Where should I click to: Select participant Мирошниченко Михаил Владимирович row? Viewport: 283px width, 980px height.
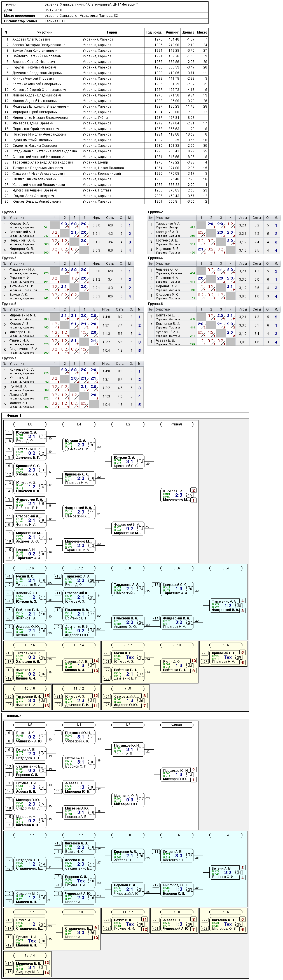click(x=105, y=118)
